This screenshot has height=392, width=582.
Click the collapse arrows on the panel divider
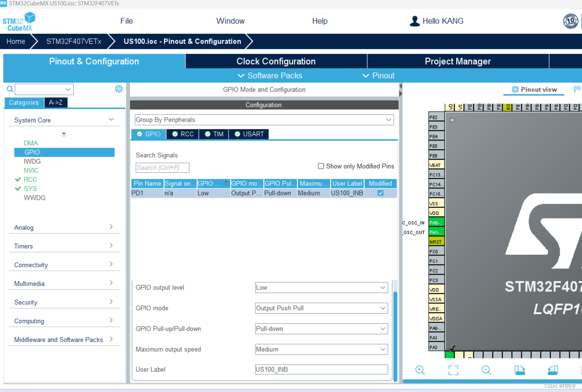pos(400,90)
